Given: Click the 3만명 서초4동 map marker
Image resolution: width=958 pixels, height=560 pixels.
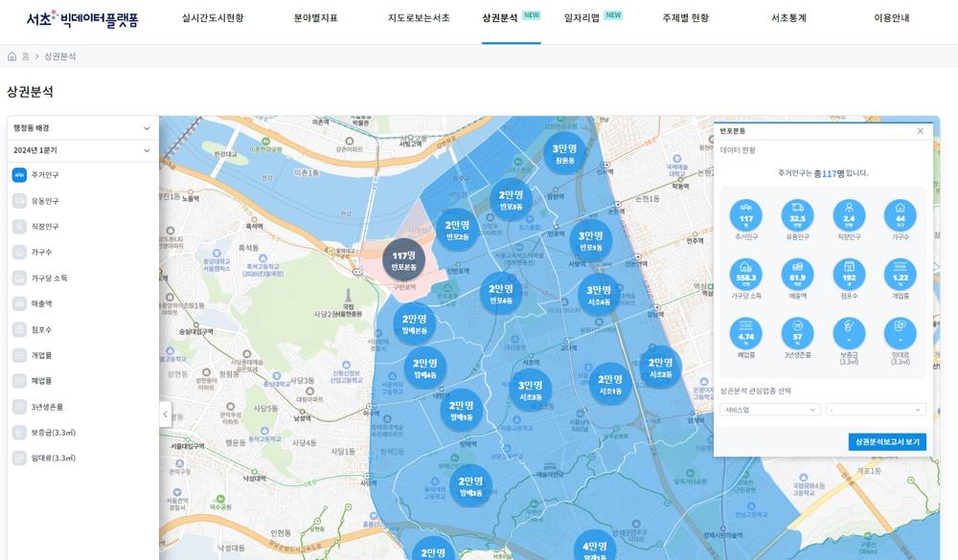Looking at the screenshot, I should click(599, 295).
